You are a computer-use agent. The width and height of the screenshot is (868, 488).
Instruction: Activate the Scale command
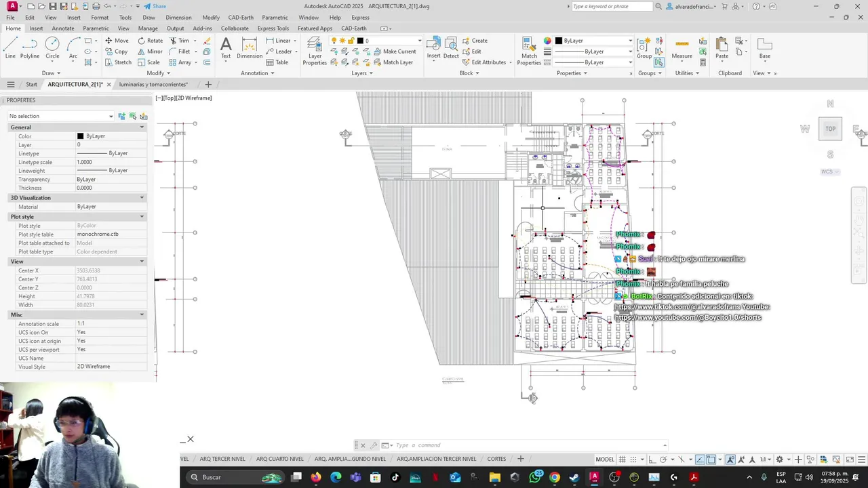click(149, 62)
